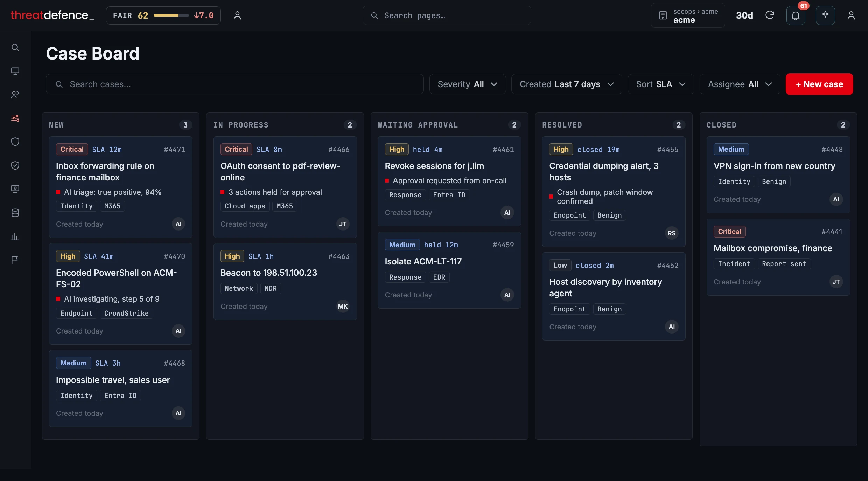Open the user profile icon at top right
Screen dimensions: 868x481
[851, 15]
